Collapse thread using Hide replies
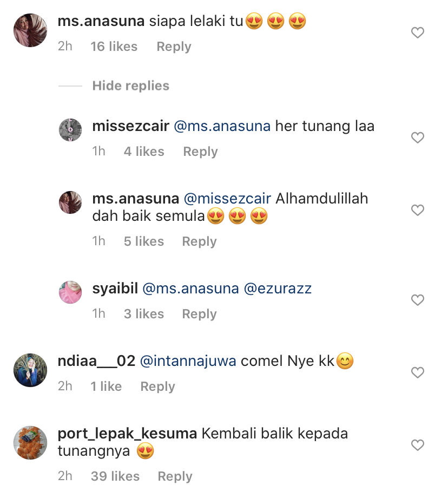The height and width of the screenshot is (498, 448). (130, 86)
